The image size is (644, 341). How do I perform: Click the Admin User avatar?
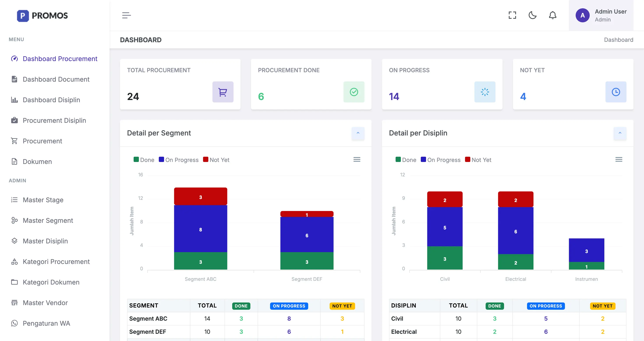click(582, 15)
